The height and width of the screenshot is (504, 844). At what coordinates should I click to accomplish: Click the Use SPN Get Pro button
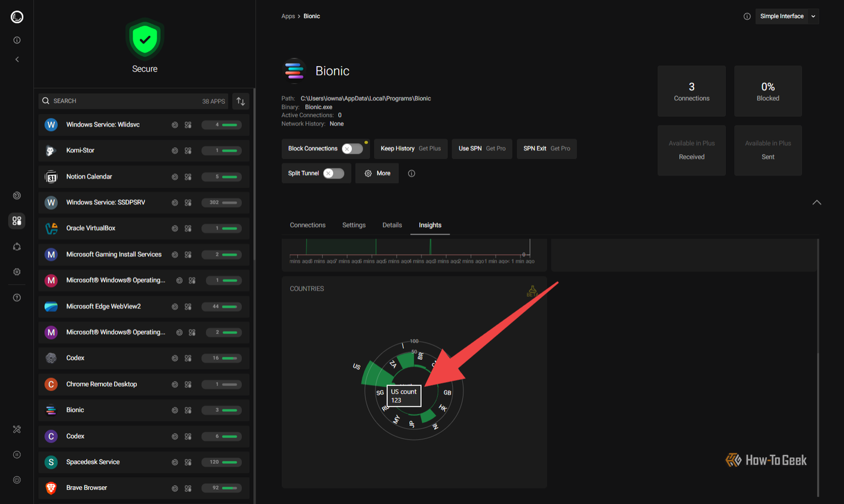pos(482,149)
